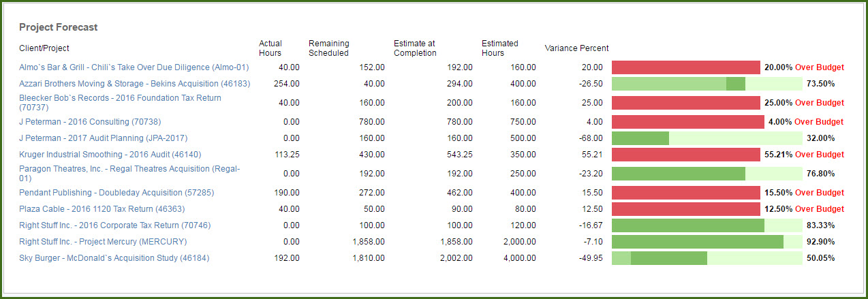
Task: Click remaining scheduled value 1,858.00
Action: [x=369, y=242]
